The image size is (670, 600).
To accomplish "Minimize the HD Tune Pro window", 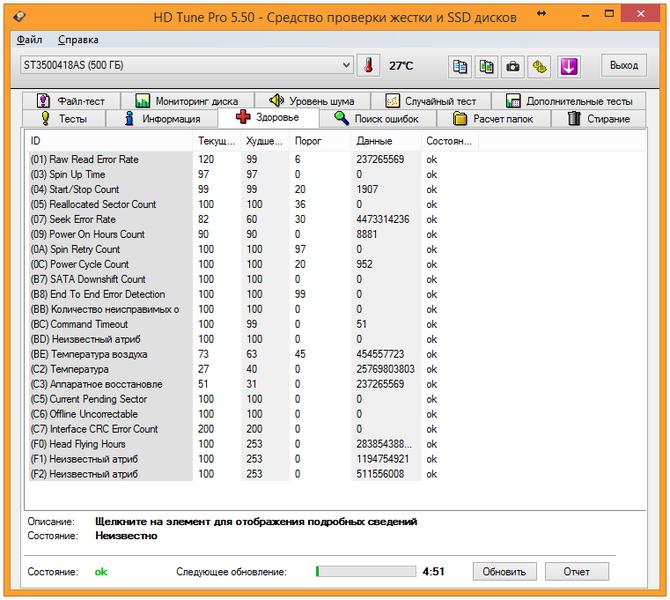I will point(585,15).
